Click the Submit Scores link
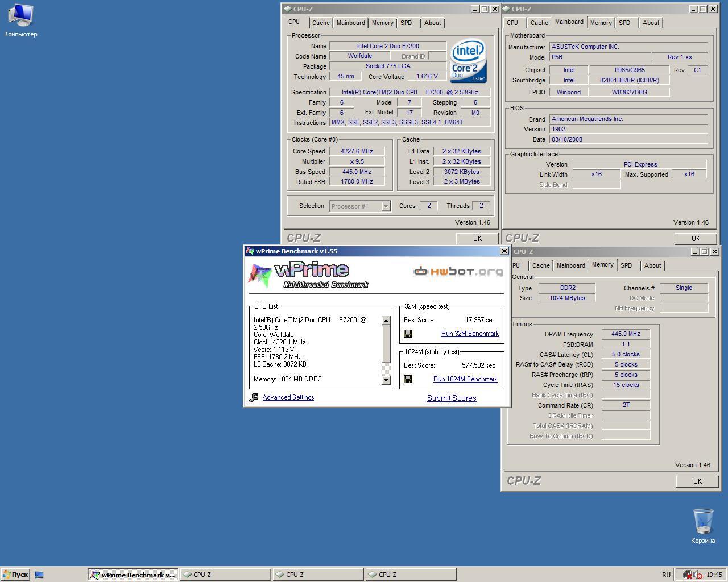Image resolution: width=728 pixels, height=582 pixels. [x=452, y=398]
